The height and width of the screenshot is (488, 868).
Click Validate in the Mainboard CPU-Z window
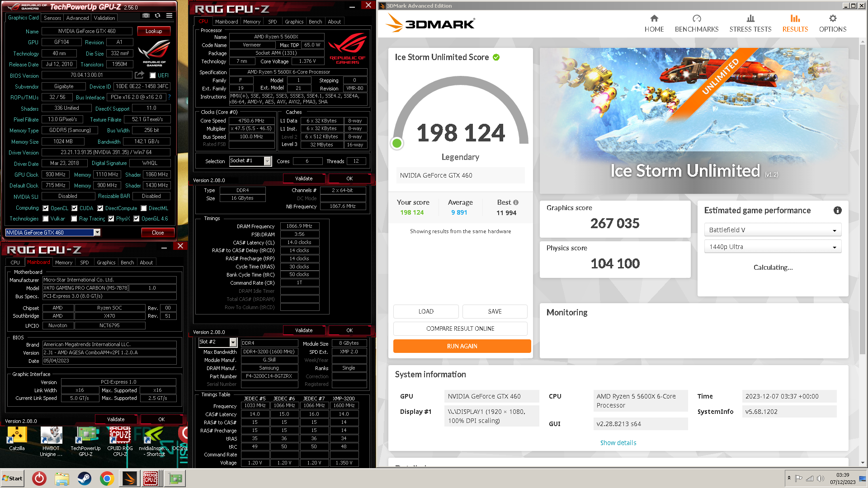[x=116, y=419]
